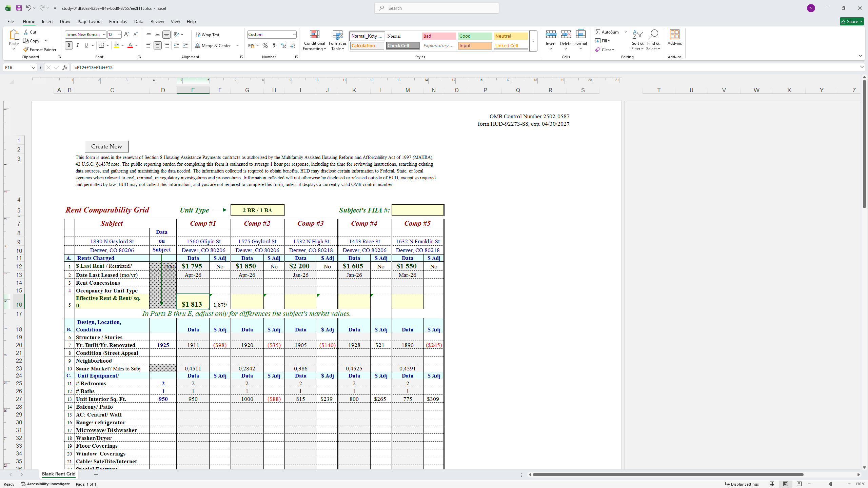Click the Create New button
Image resolution: width=868 pixels, height=488 pixels.
[107, 146]
